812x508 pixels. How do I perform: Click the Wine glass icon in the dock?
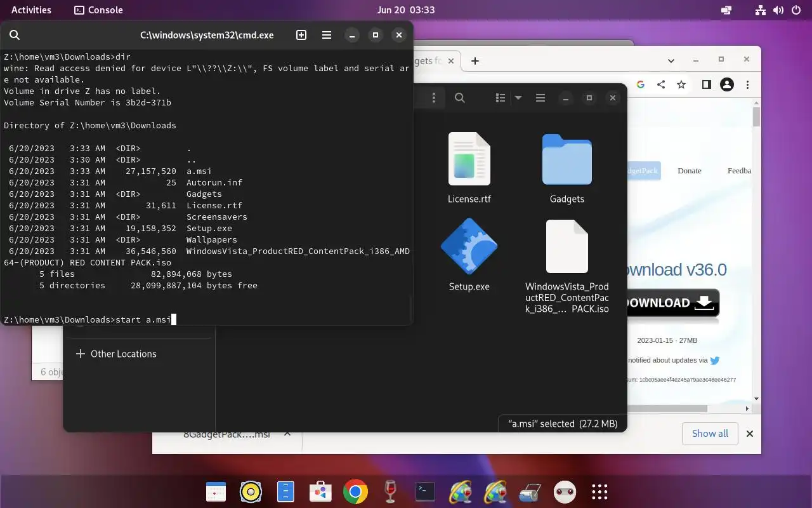click(390, 491)
